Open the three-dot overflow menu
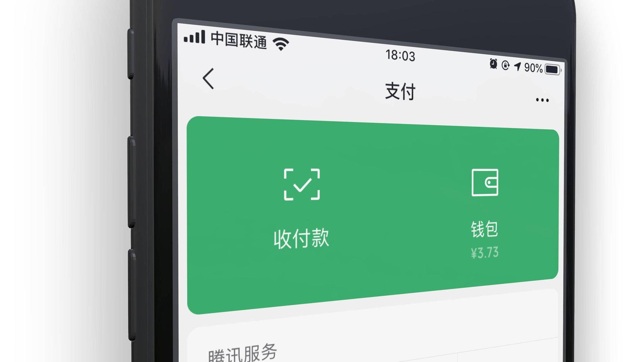 [x=542, y=100]
